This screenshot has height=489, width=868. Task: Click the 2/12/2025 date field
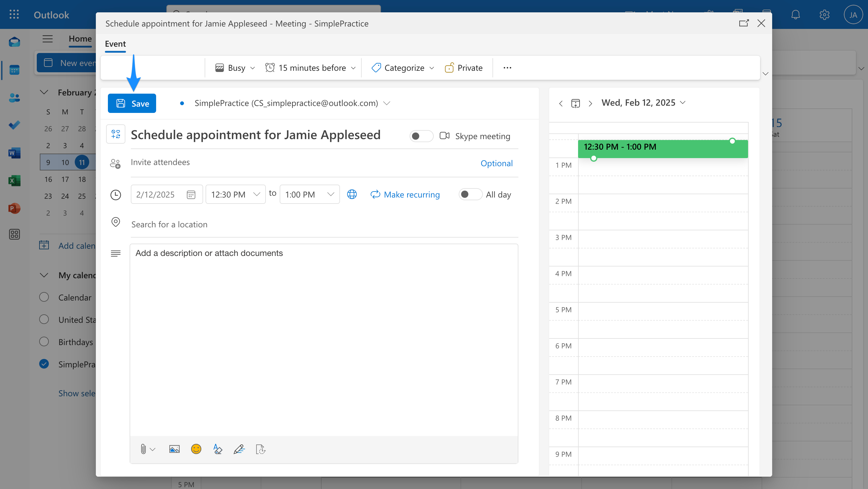[x=167, y=194]
